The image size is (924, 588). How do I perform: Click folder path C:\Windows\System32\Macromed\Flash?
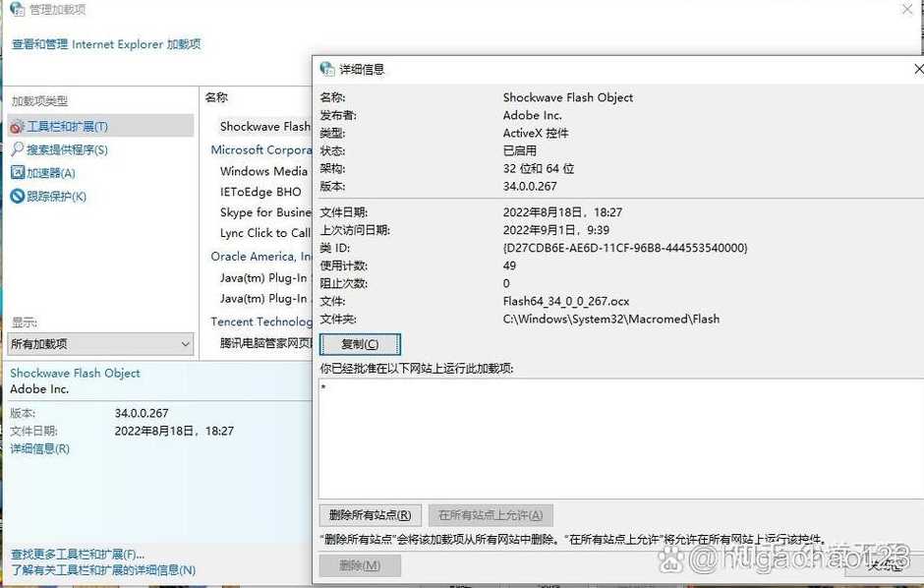click(x=611, y=319)
